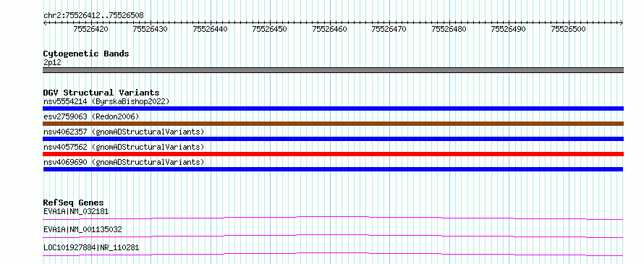Click the DGV Structural Variants track title
This screenshot has height=264, width=644.
[101, 93]
